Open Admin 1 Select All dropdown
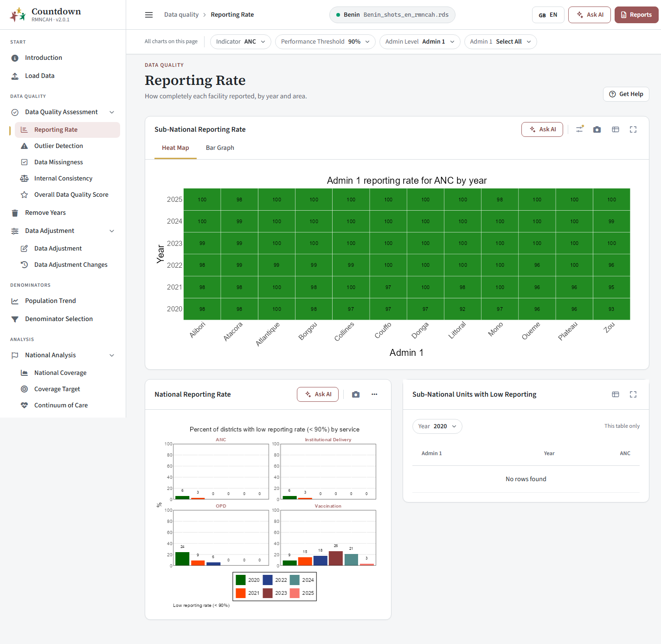661x644 pixels. pyautogui.click(x=501, y=42)
